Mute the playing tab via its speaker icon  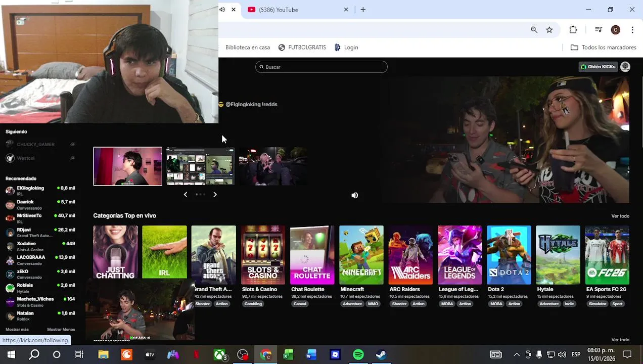pos(222,10)
